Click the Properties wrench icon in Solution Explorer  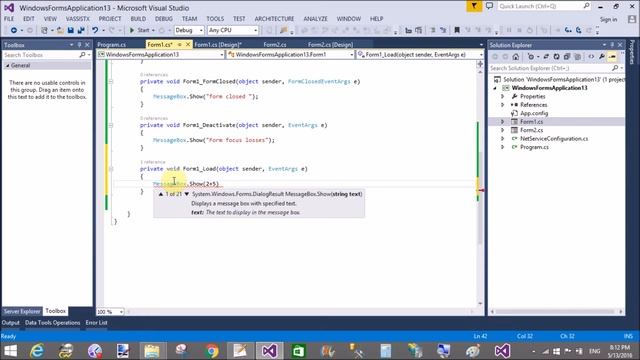pos(602,57)
